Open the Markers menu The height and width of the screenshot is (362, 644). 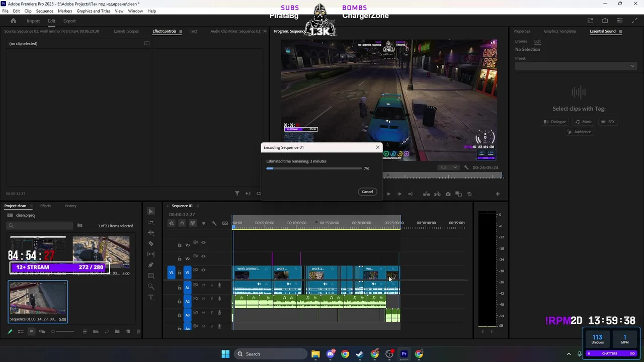point(65,11)
